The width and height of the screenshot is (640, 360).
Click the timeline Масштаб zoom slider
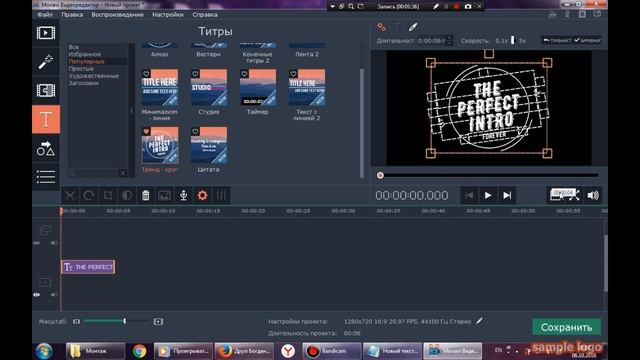pyautogui.click(x=116, y=322)
